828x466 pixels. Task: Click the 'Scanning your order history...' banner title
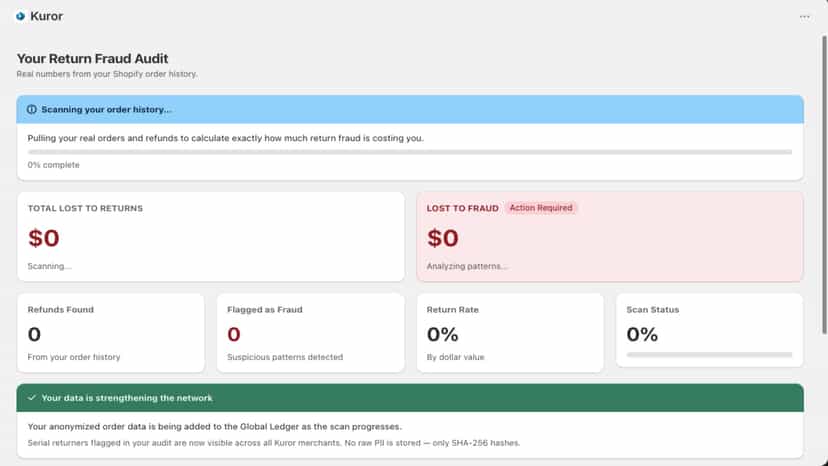point(106,109)
